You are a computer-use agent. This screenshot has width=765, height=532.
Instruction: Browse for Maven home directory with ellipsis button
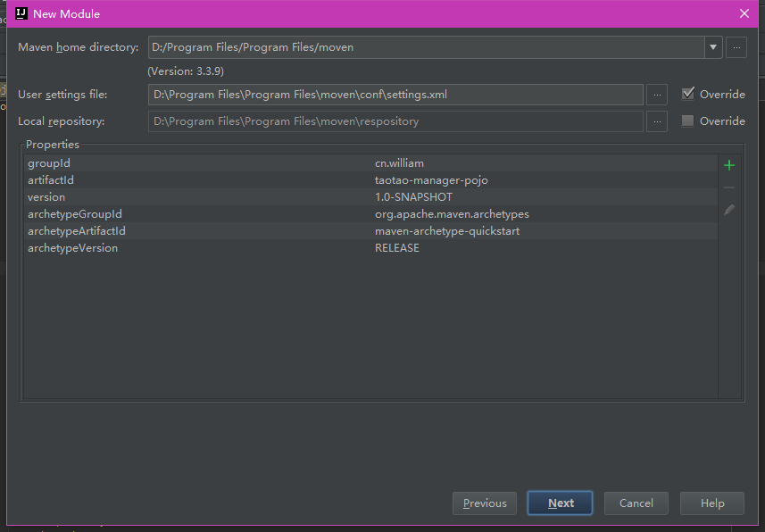point(736,47)
